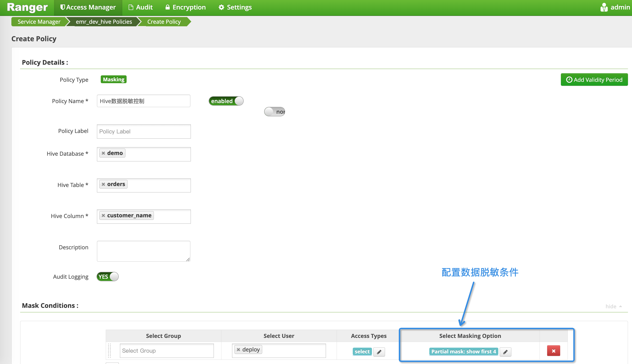Click the Settings gear navigation icon
632x364 pixels.
pos(222,7)
